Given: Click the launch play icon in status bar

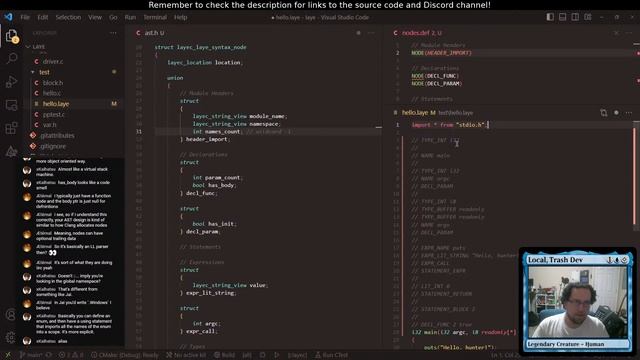Looking at the screenshot, I should pyautogui.click(x=277, y=355).
